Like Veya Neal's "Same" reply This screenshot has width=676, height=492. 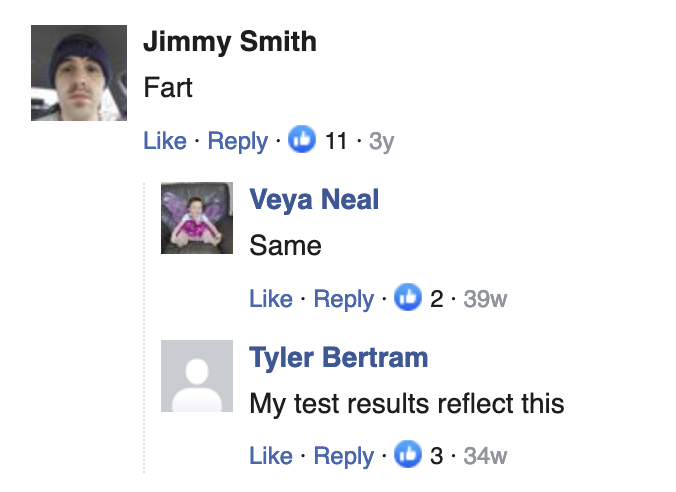[x=271, y=299]
